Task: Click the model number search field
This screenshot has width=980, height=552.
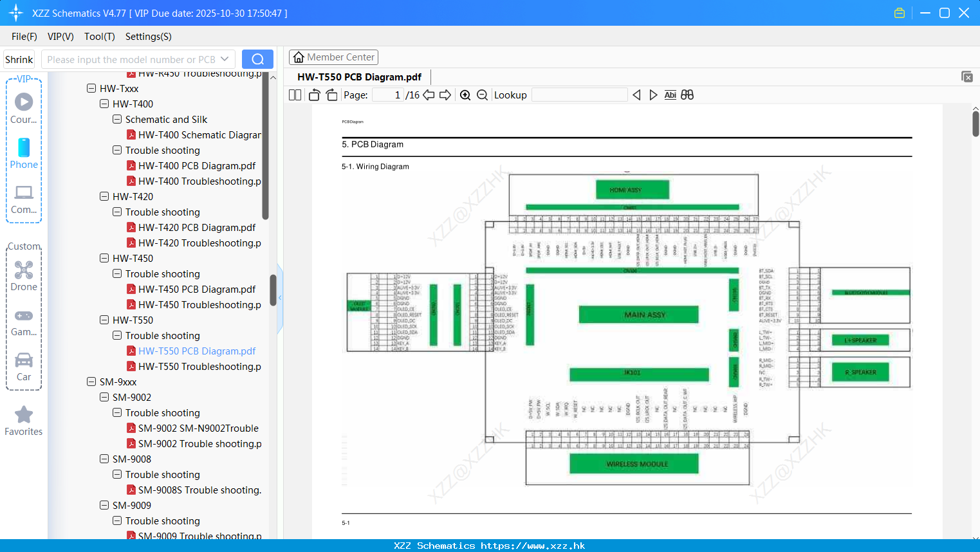Action: [131, 59]
